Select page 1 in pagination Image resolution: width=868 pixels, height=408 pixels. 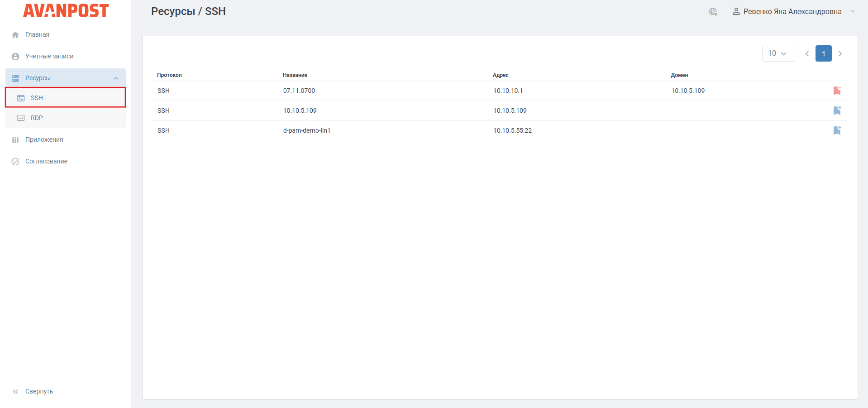click(824, 53)
